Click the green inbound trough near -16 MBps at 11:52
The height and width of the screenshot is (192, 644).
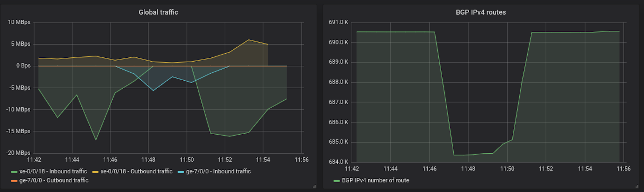(229, 137)
